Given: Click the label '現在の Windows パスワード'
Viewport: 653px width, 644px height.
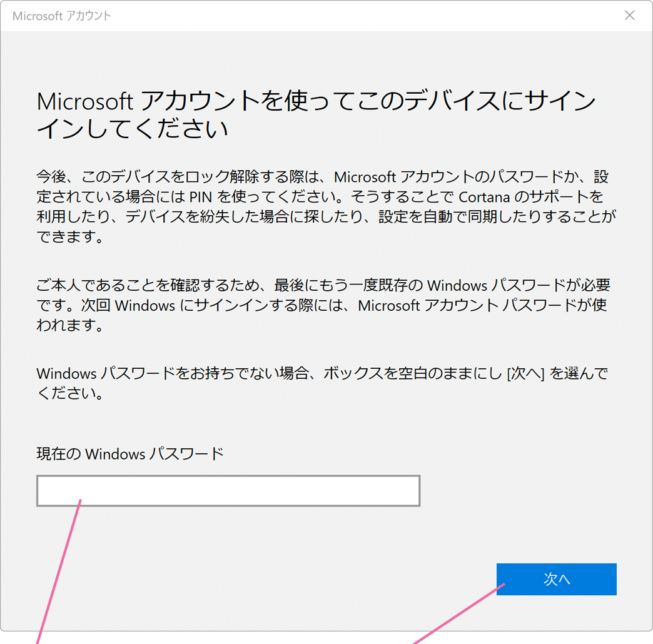Looking at the screenshot, I should point(130,454).
